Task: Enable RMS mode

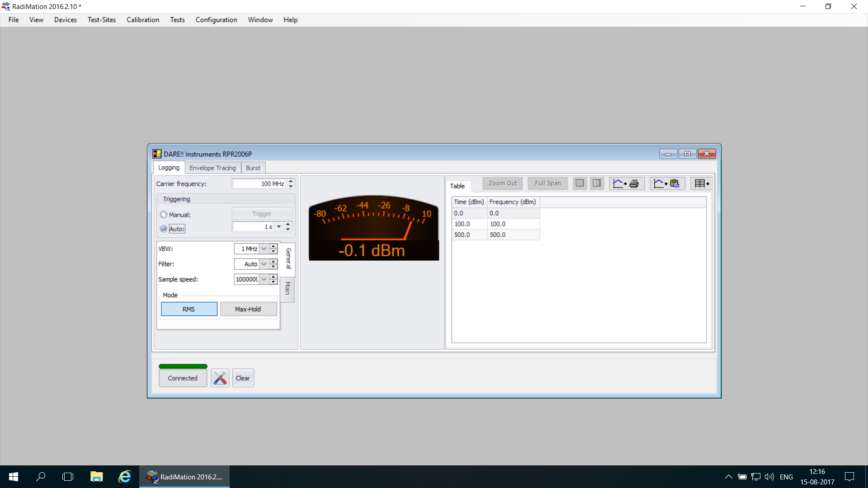Action: [189, 309]
